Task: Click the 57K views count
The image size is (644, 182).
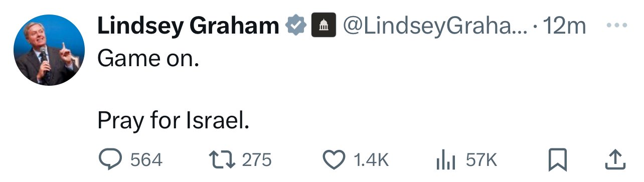Action: pos(481,160)
